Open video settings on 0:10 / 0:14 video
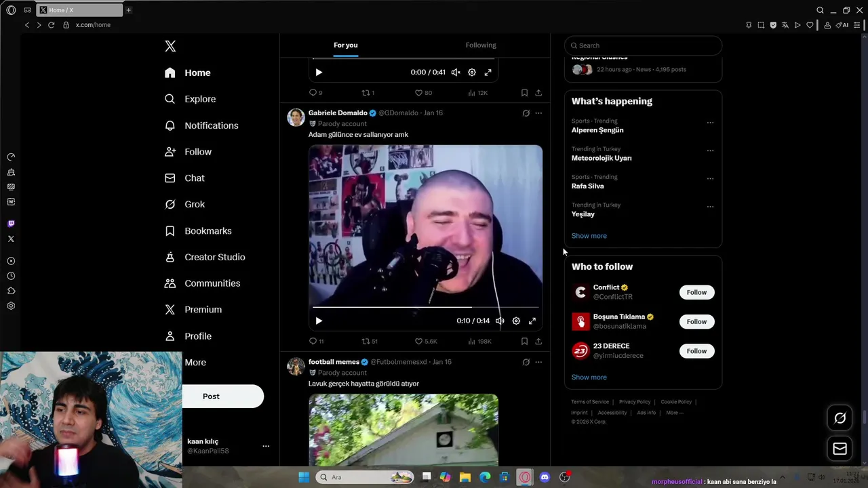 516,321
